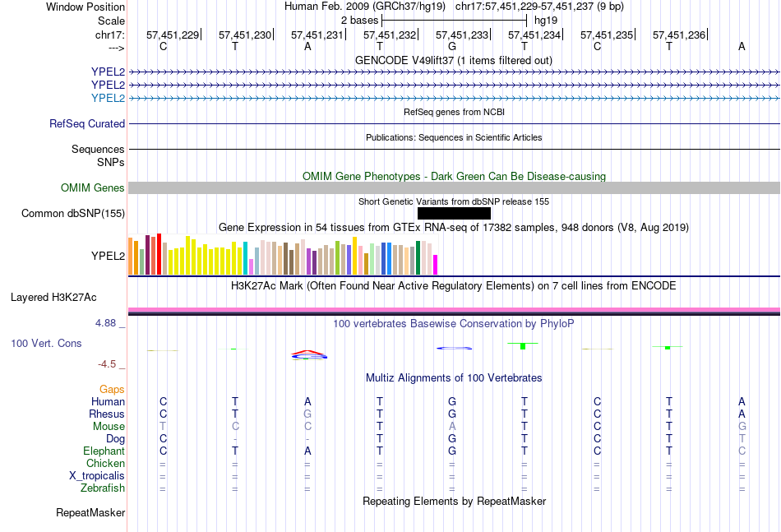Open Short Genetic Variants from dbSNP title
The width and height of the screenshot is (781, 532).
(x=454, y=201)
